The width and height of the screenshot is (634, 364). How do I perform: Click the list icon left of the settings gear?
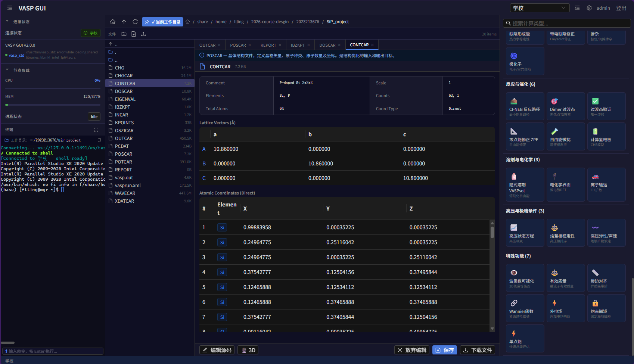pos(577,8)
